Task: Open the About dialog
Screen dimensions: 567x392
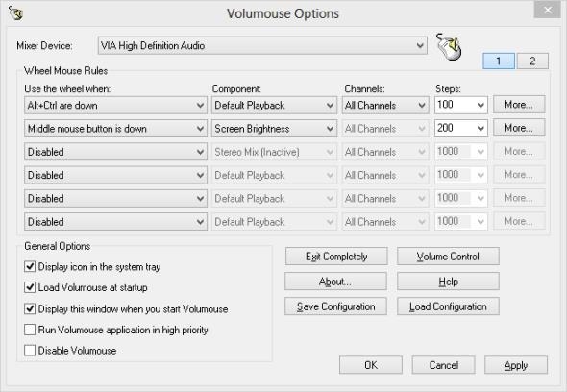Action: [x=335, y=282]
